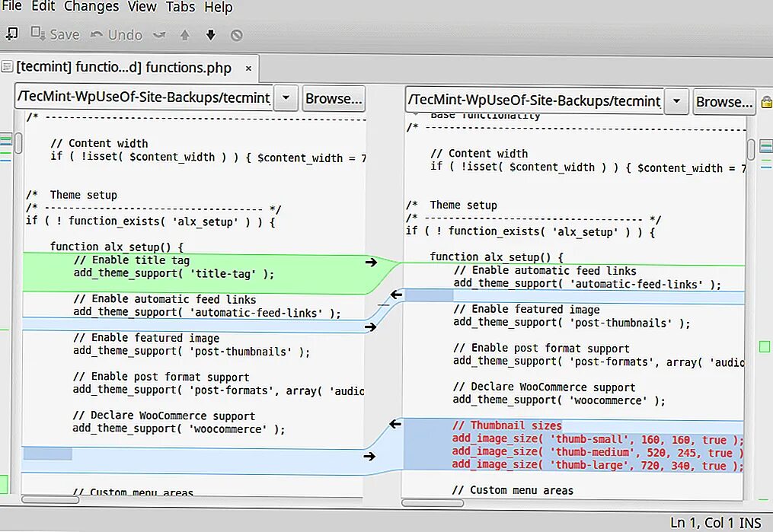
Task: Click right line "// Enable featured image"
Action: [x=526, y=309]
